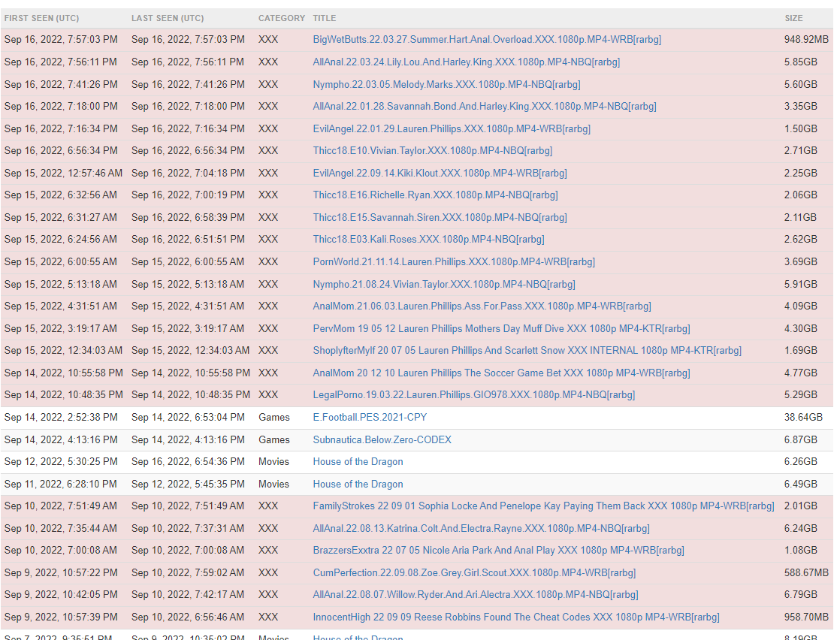
Task: Sort by the LAST SEEN (UTC) column header
Action: [168, 18]
